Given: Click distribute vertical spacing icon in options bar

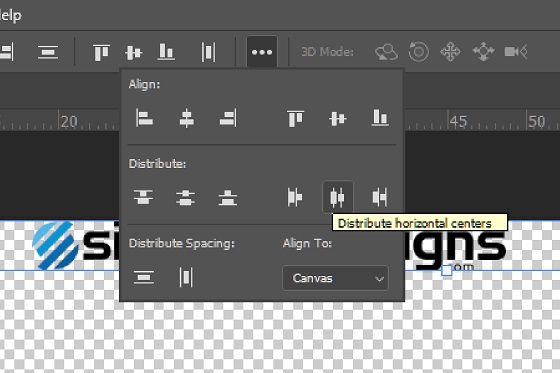Looking at the screenshot, I should (x=48, y=52).
